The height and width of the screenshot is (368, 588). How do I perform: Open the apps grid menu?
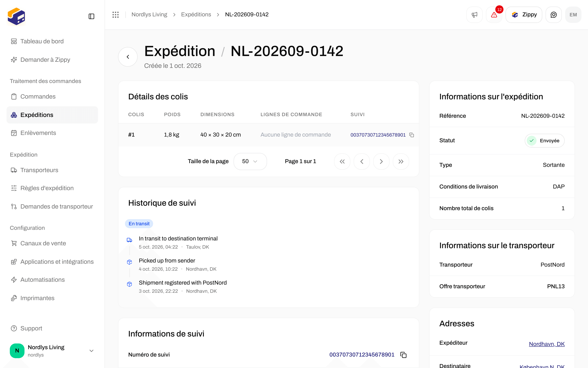point(115,15)
